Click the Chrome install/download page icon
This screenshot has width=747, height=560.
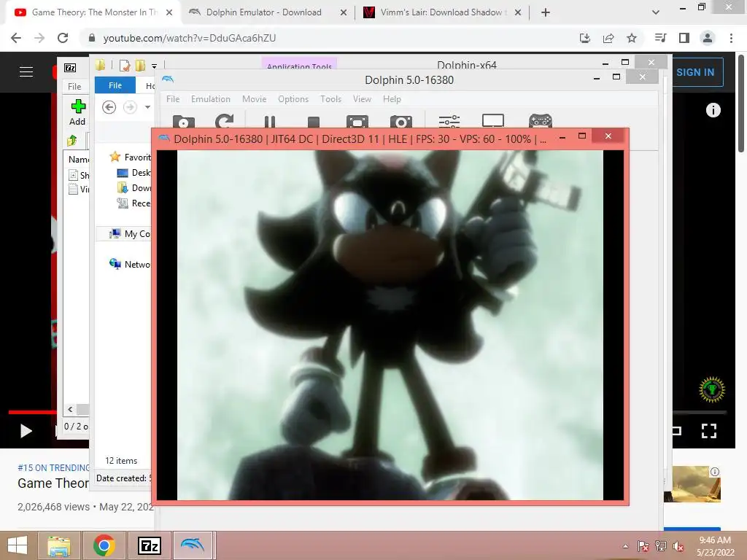[585, 38]
